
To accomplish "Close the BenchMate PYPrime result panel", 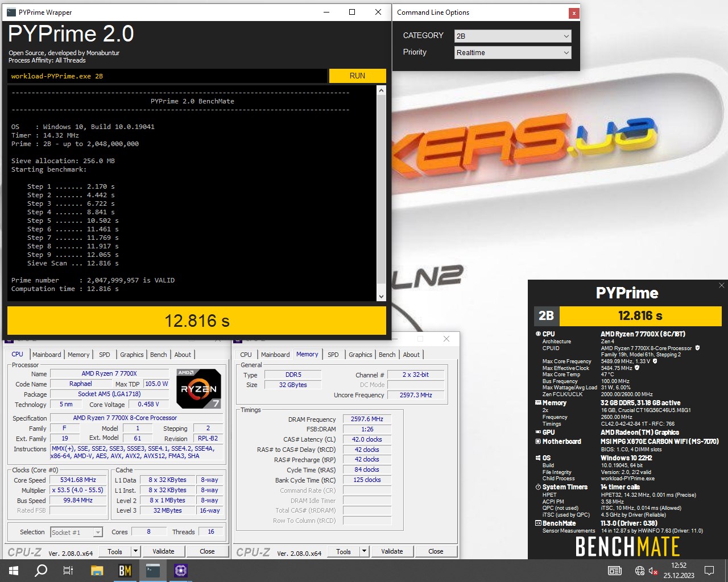I will (721, 285).
